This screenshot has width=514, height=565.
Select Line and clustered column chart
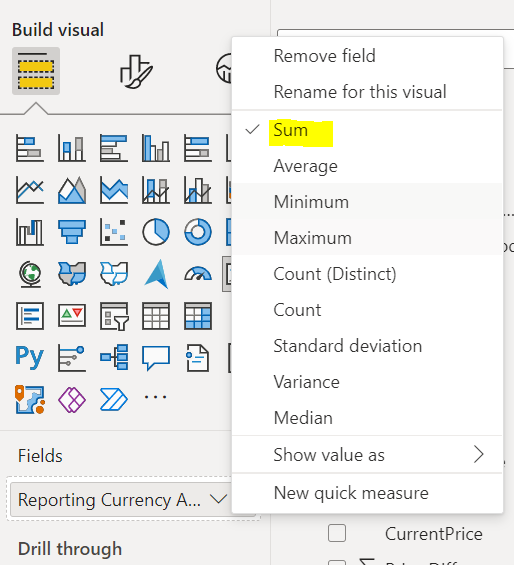click(198, 190)
